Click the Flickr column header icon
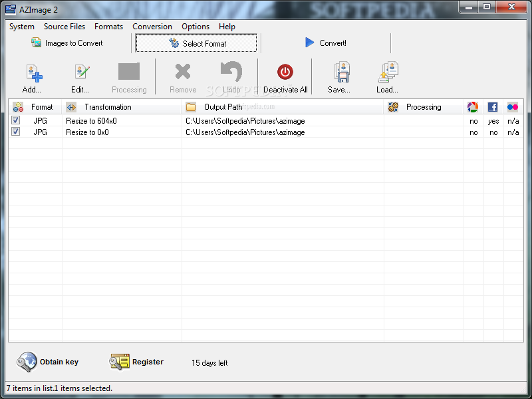532x399 pixels. pyautogui.click(x=513, y=107)
